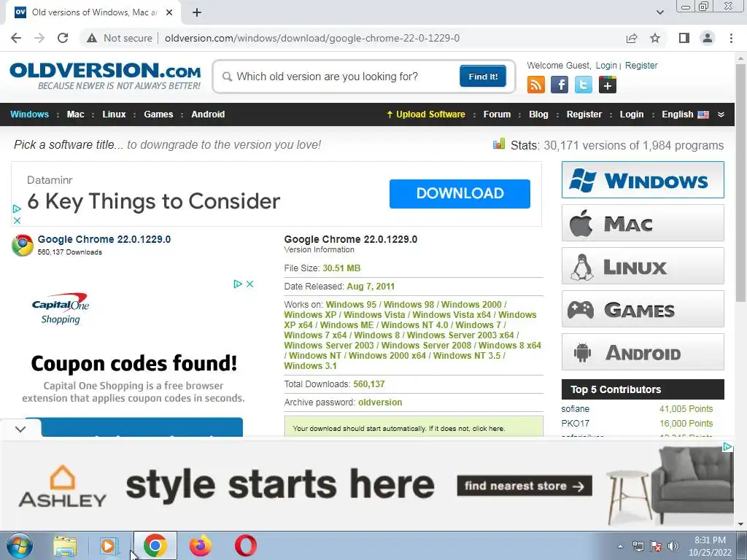Screen dimensions: 747x560
Task: Open the RSS feed icon
Action: [x=536, y=85]
